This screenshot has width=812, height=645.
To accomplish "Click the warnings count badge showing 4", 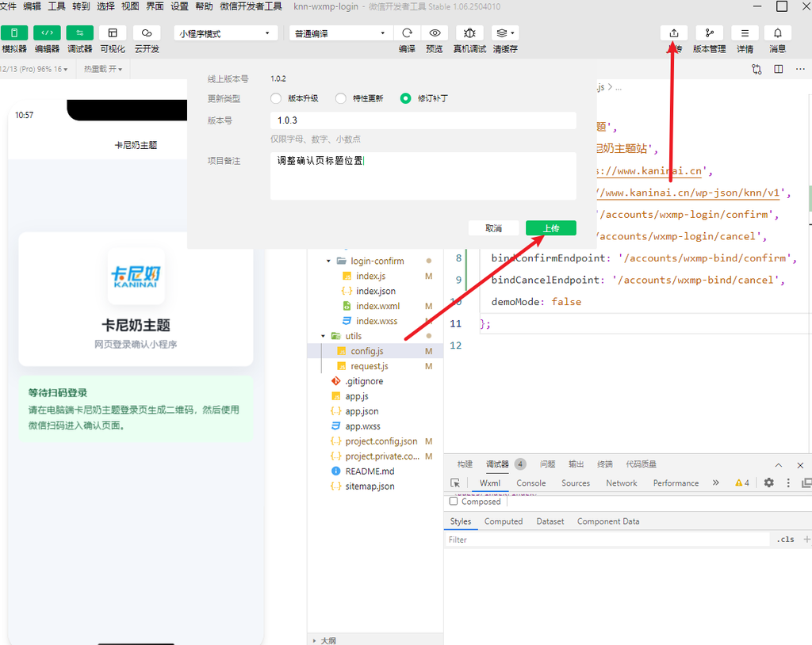I will (742, 483).
